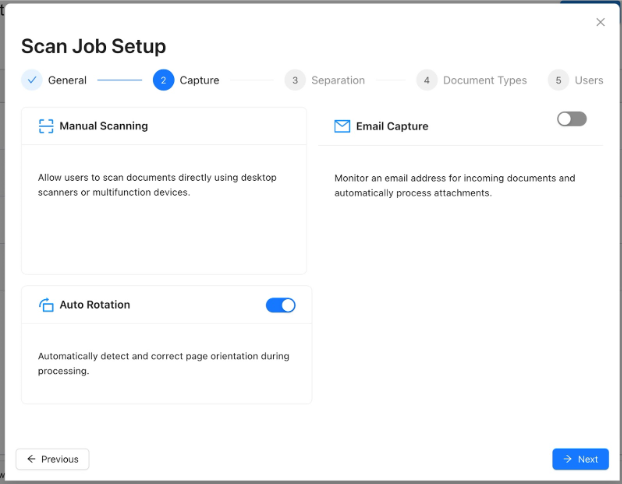Click the General step checkmark icon
Screen dimensions: 622x484
tap(32, 80)
